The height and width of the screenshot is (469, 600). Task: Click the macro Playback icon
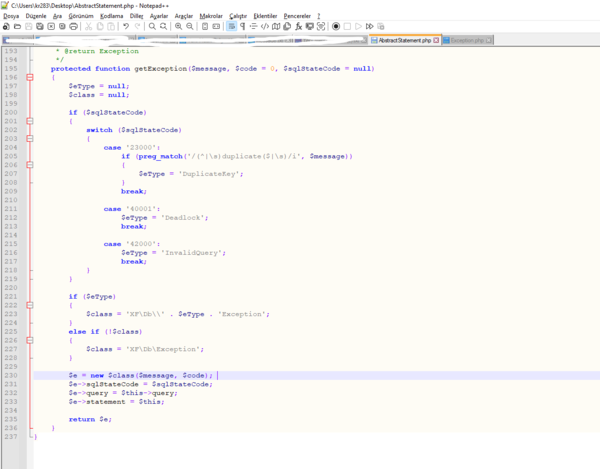click(358, 26)
